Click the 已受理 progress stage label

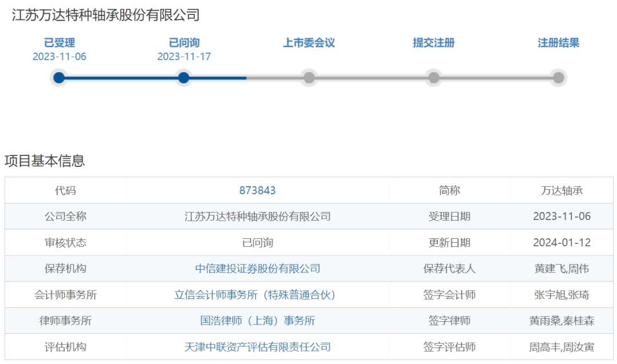coord(59,42)
